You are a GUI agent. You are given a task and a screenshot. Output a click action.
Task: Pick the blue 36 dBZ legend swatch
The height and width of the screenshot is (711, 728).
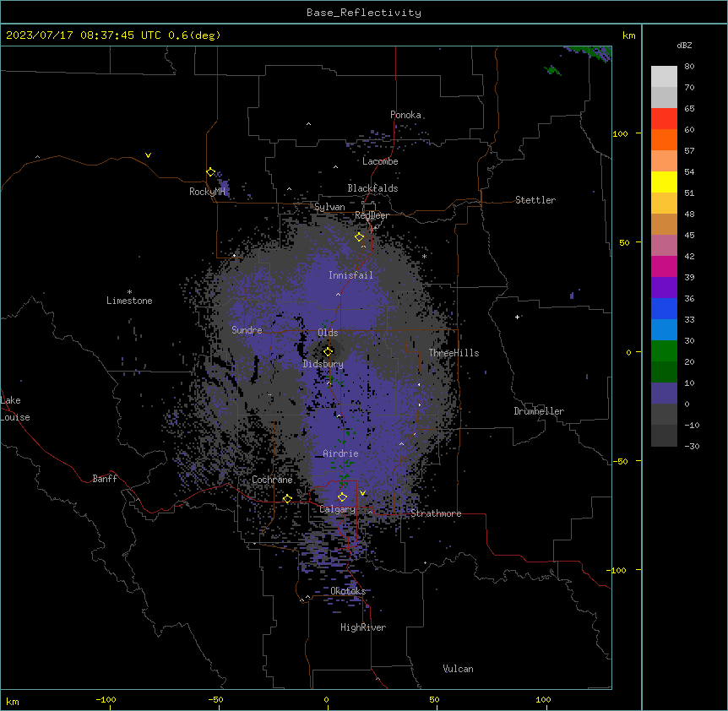(x=664, y=308)
